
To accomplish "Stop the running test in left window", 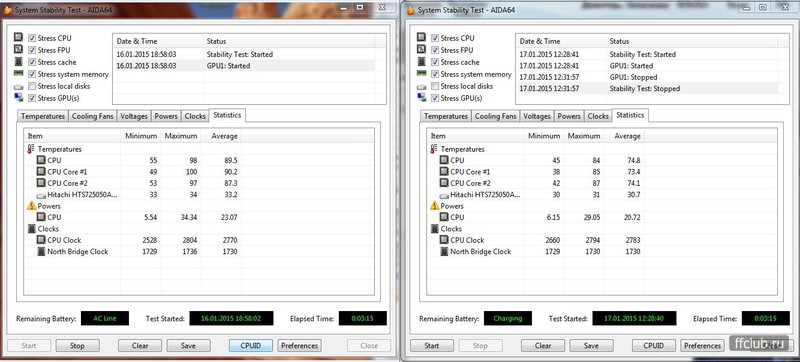I will tap(77, 346).
